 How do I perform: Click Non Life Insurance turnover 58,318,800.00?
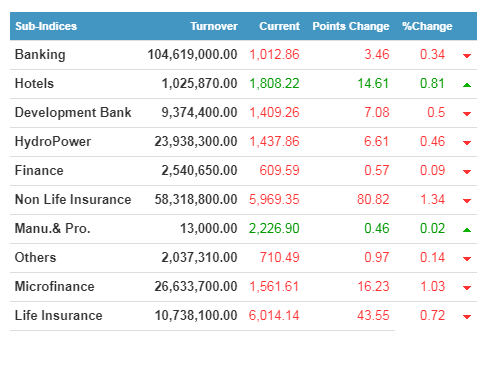pyautogui.click(x=196, y=200)
